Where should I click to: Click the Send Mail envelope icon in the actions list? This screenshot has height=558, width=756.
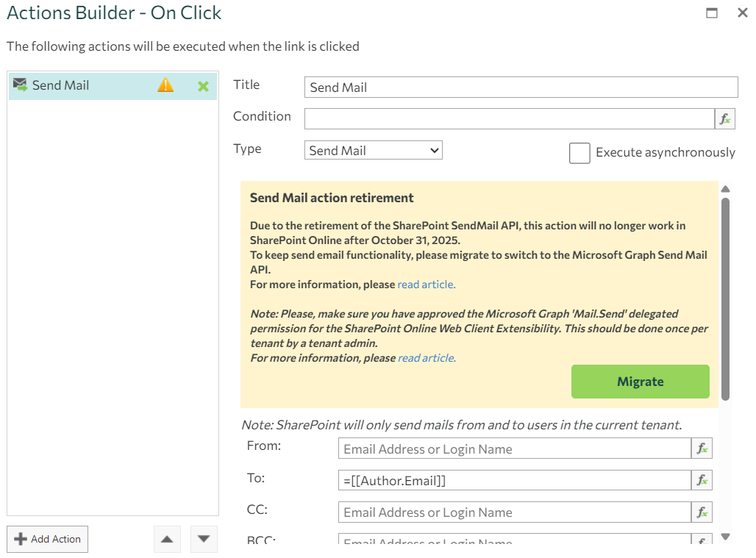click(20, 85)
